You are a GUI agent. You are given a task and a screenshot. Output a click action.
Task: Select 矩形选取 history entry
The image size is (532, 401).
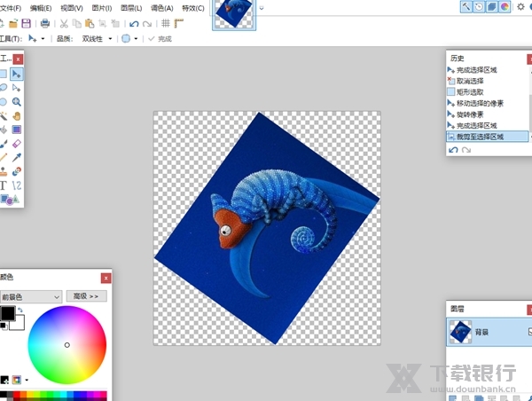(x=470, y=92)
